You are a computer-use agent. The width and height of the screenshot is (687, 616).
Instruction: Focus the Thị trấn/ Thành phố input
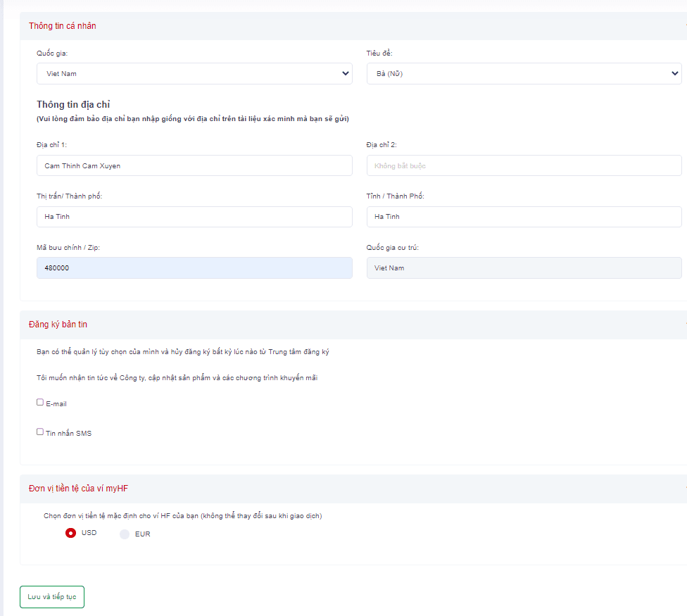pos(194,217)
